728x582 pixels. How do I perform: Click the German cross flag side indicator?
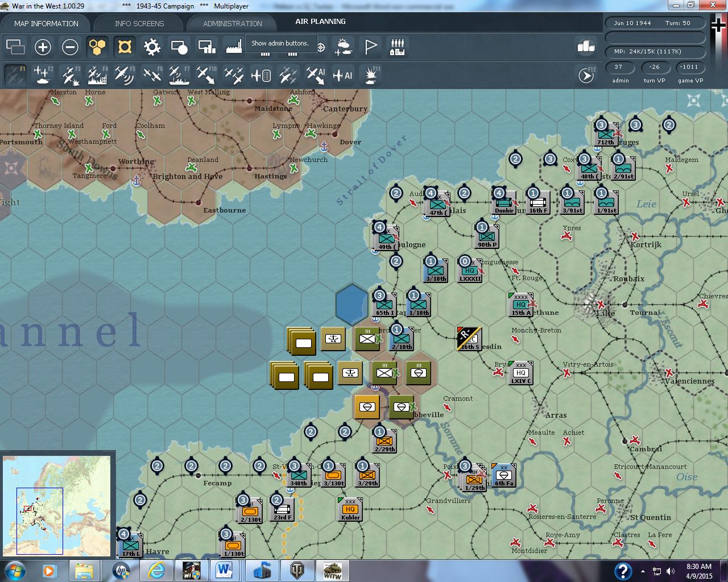[x=719, y=26]
